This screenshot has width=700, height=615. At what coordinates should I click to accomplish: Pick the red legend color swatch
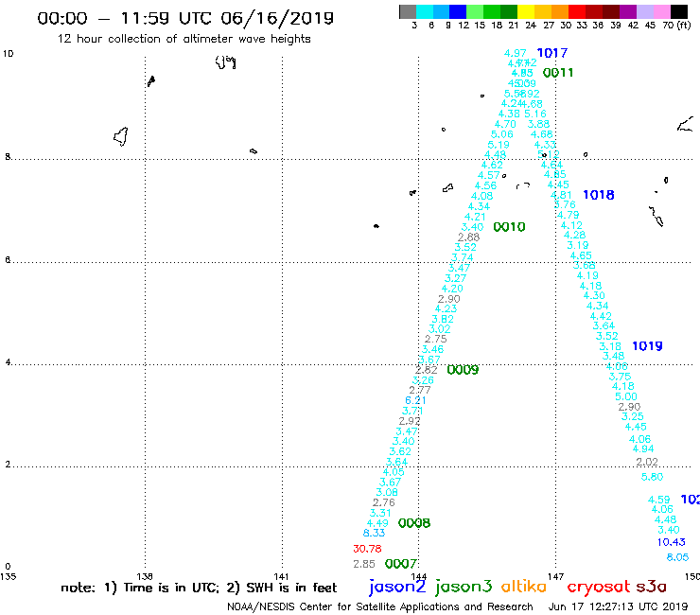[577, 11]
